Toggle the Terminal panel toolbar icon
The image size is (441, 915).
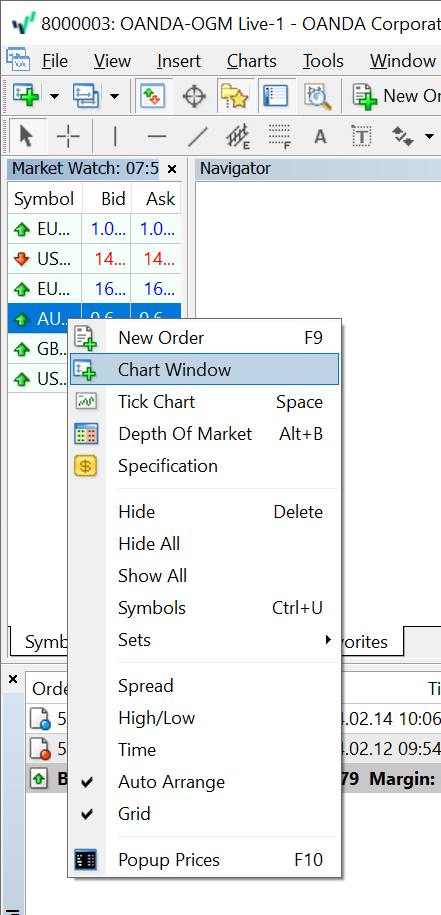coord(275,96)
